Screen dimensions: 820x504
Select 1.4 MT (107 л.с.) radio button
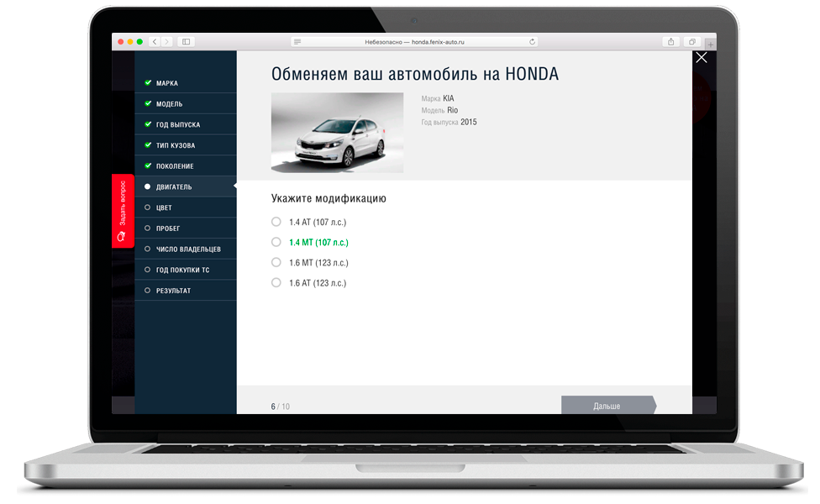pos(276,242)
